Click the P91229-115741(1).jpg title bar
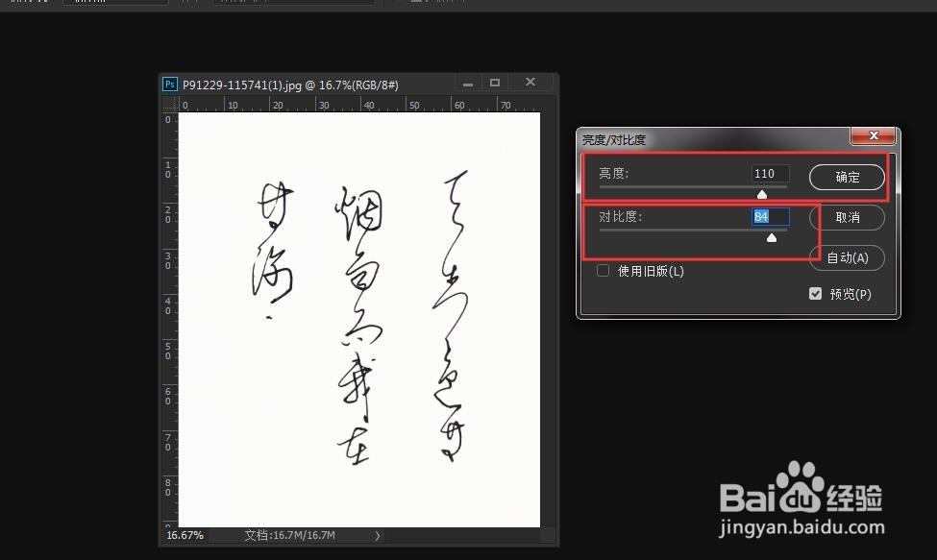937x560 pixels. coord(288,84)
